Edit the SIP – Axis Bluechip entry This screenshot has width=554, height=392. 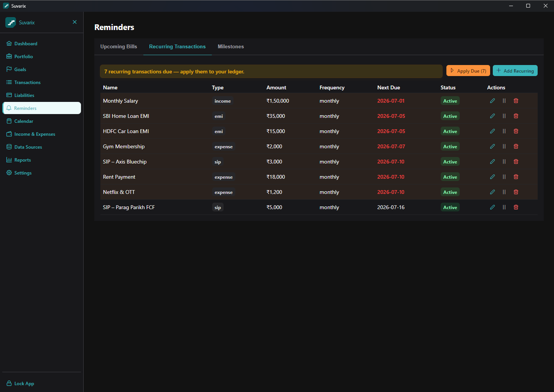click(x=492, y=162)
